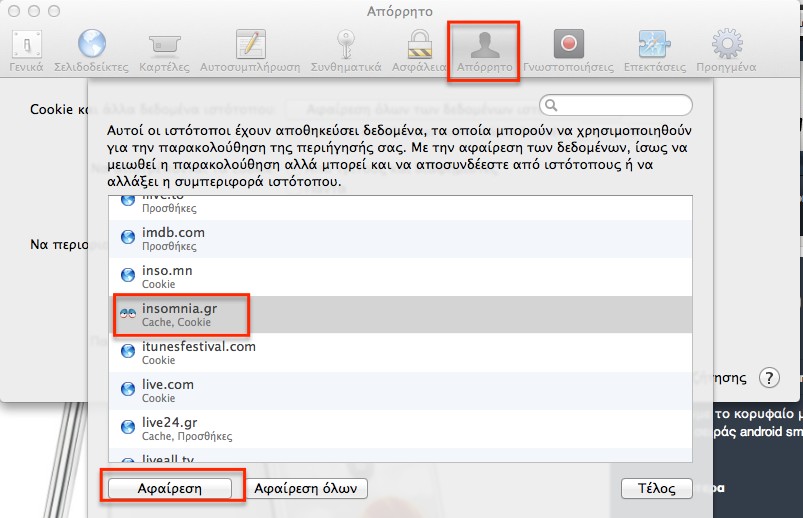
Task: Select the itunesfestival.com row
Action: click(x=400, y=353)
